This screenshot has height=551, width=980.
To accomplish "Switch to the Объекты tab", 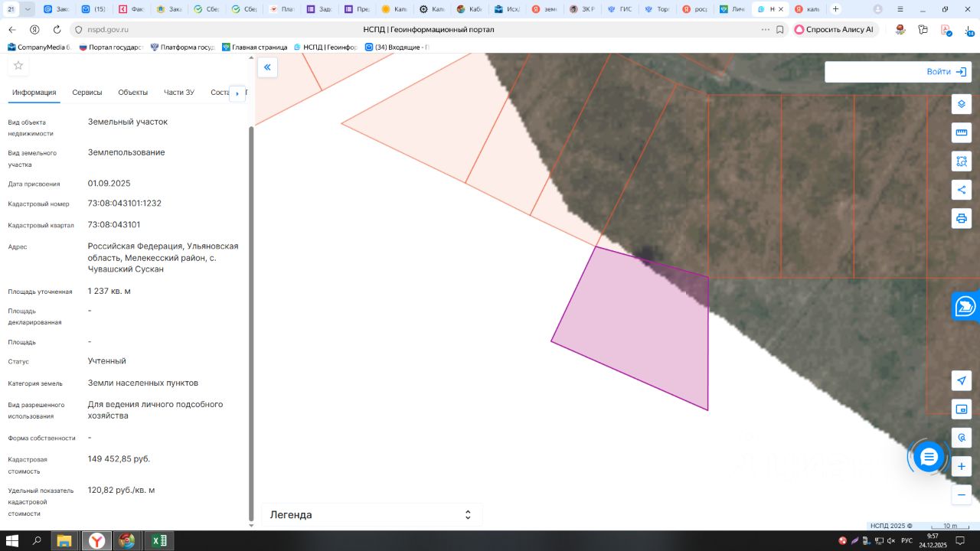I will [133, 93].
